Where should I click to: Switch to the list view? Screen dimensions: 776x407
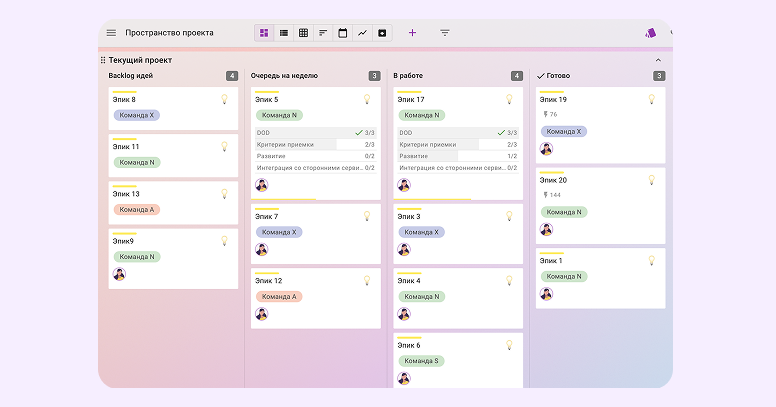click(284, 33)
